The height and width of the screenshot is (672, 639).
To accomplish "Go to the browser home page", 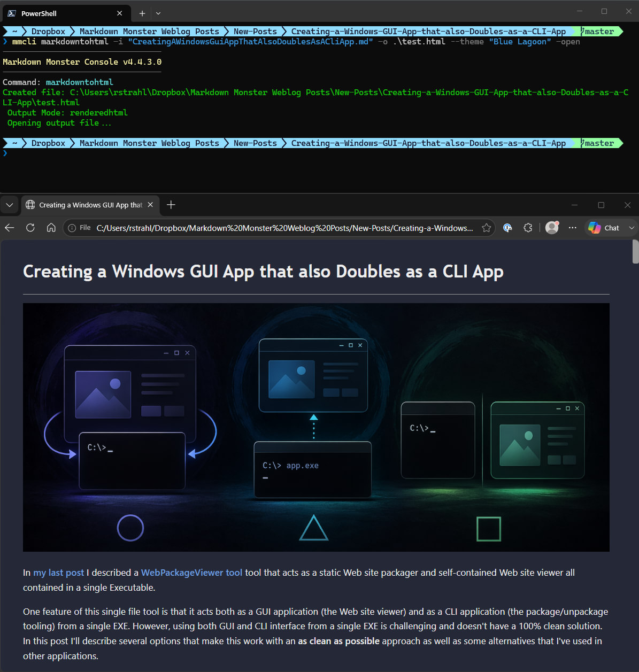I will coord(51,228).
